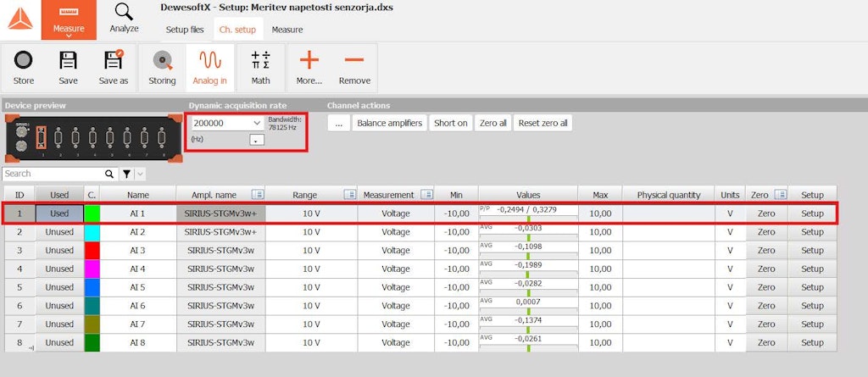This screenshot has height=377, width=868.
Task: Click the AI 1 Values P/P reading
Action: [x=527, y=210]
